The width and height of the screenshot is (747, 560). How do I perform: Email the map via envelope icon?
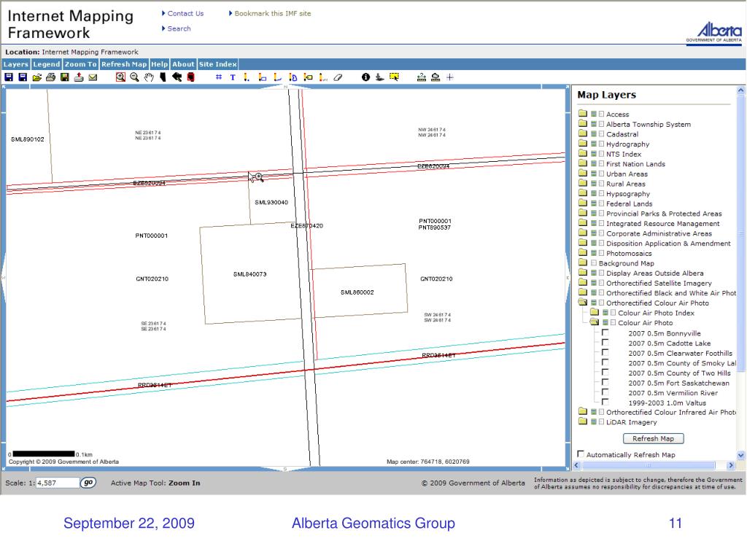tap(93, 77)
